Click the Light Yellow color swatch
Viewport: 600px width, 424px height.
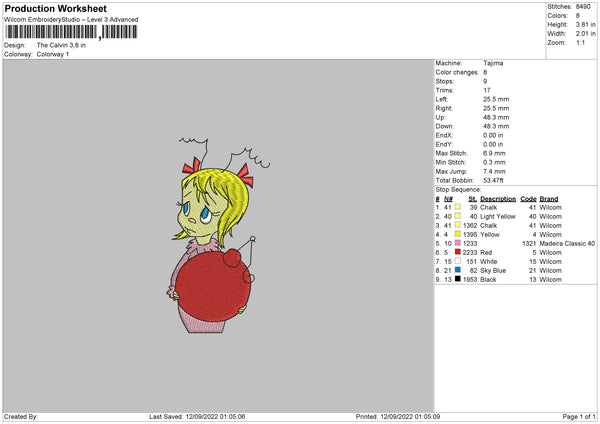458,216
